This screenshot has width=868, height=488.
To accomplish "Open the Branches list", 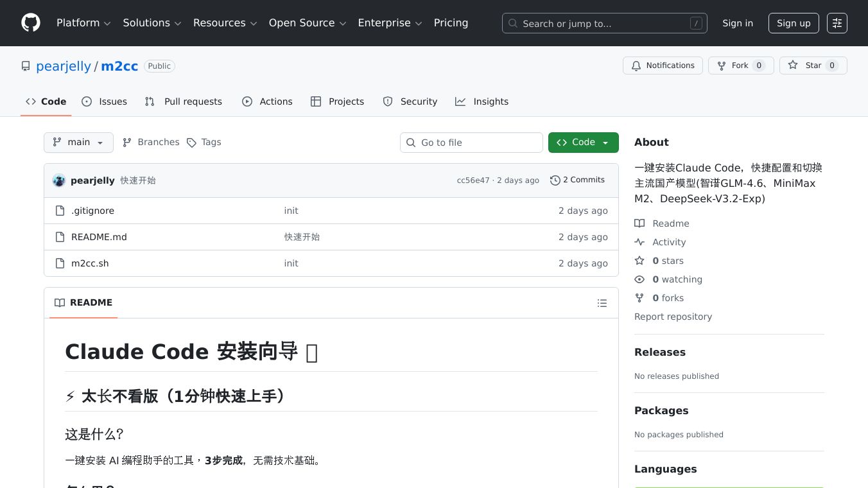I will coord(151,143).
